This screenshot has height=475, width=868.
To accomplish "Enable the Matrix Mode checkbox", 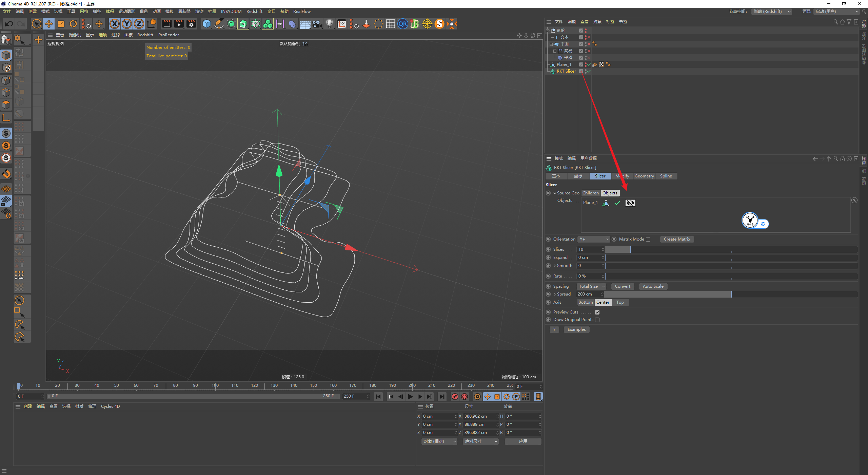I will click(x=648, y=239).
